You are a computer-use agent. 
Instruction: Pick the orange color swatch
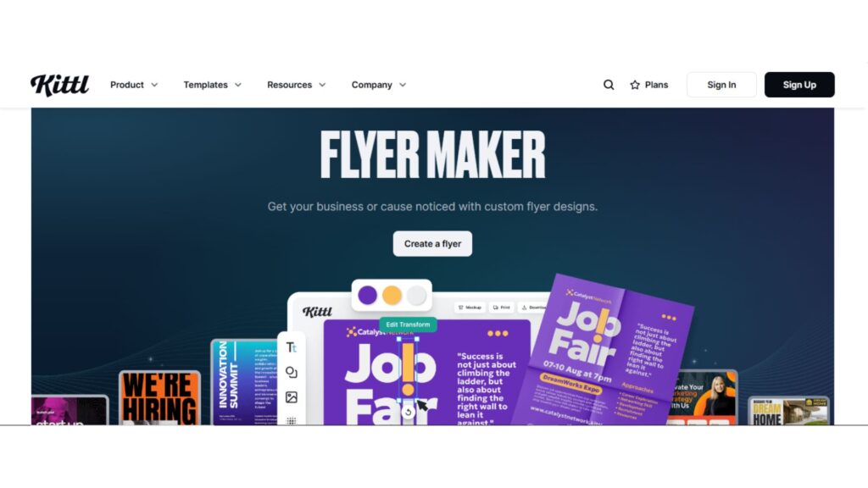point(392,295)
